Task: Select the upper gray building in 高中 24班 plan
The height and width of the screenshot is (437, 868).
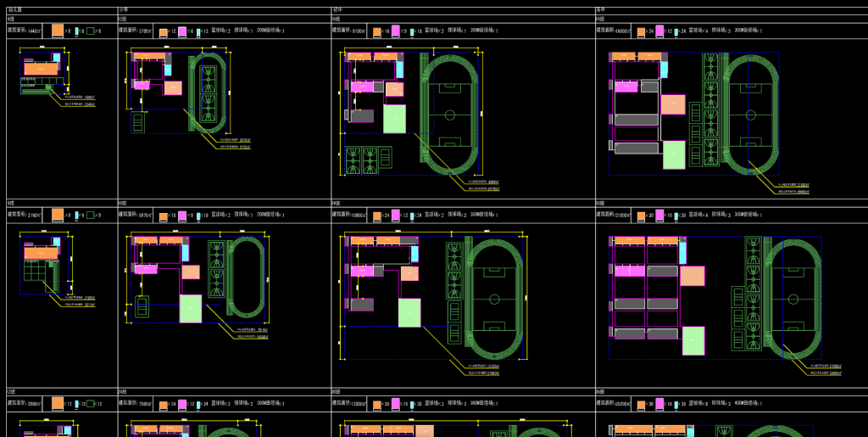Action: click(x=636, y=120)
